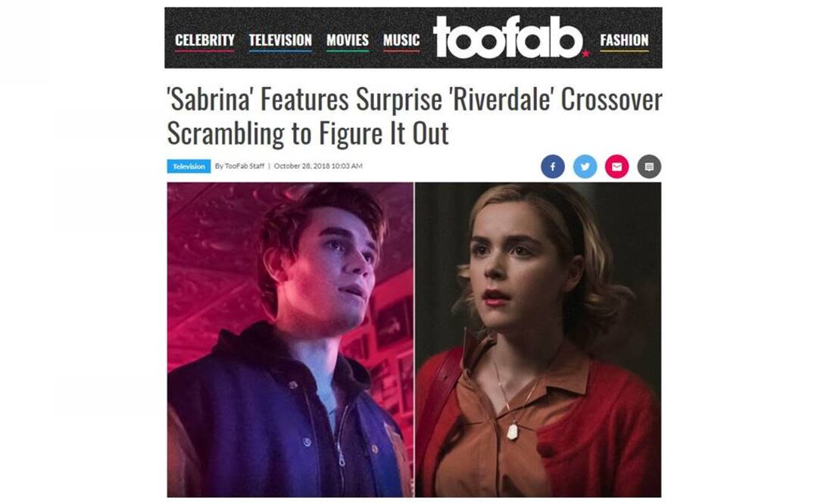Screen dimensions: 827x504
Task: Share article via Facebook icon
Action: (552, 166)
